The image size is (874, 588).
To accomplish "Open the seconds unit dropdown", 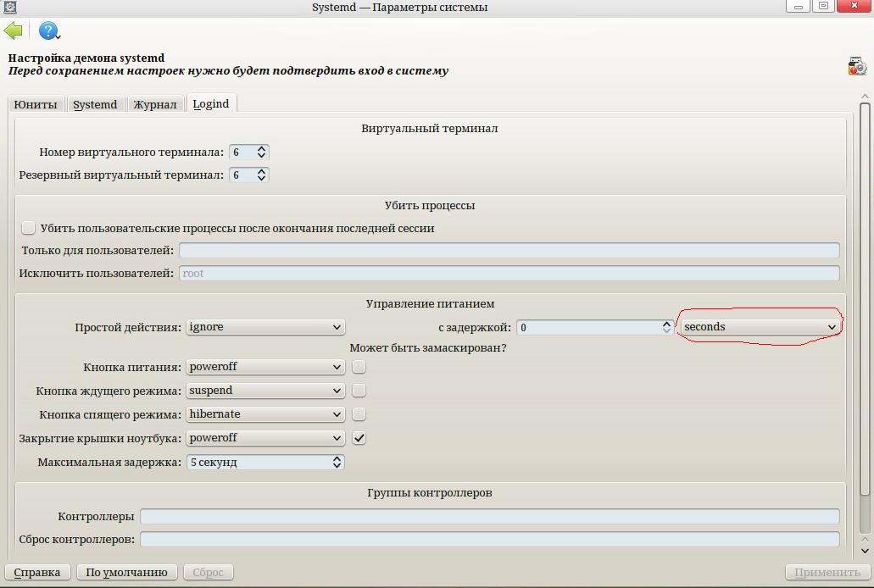I will (x=760, y=327).
